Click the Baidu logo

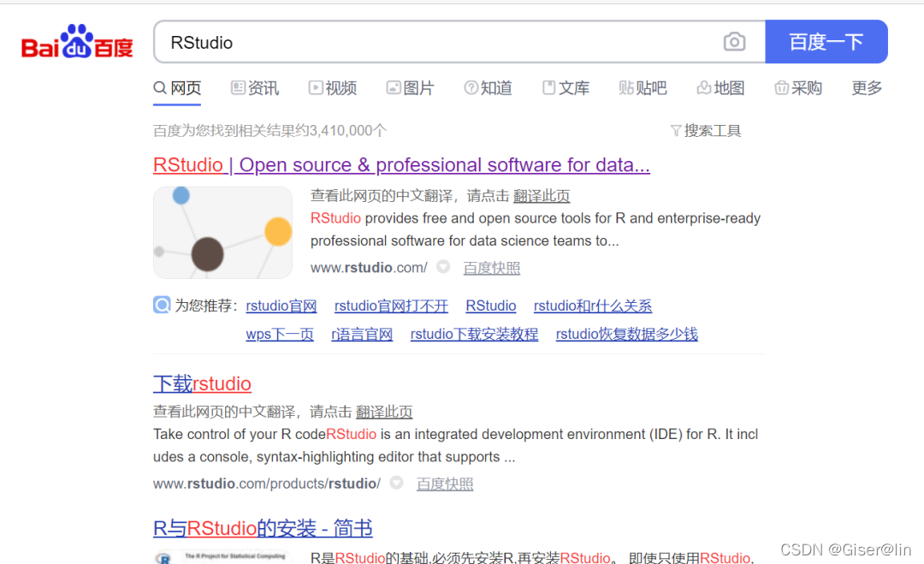pyautogui.click(x=75, y=41)
